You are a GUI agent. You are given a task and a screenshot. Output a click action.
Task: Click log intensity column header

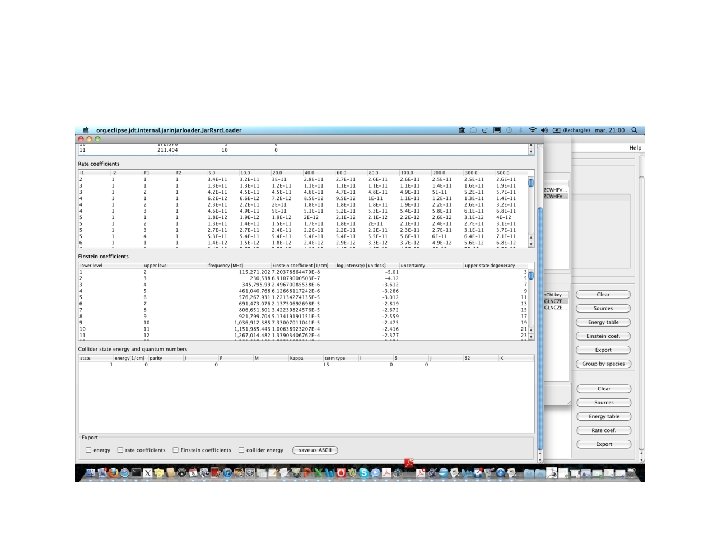coord(367,265)
